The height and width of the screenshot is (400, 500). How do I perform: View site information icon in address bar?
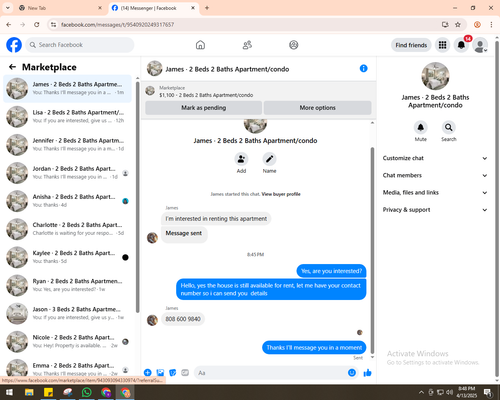coord(53,25)
